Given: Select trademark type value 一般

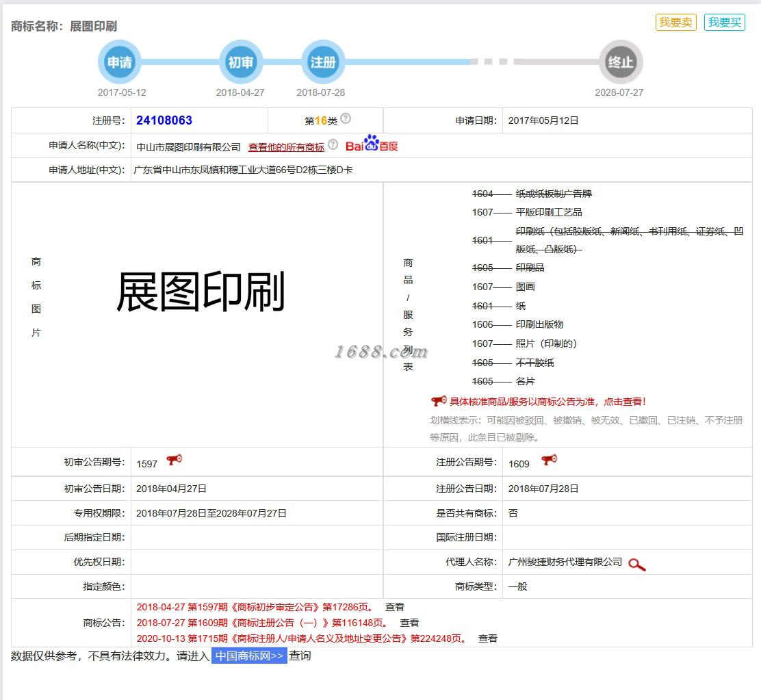Looking at the screenshot, I should coord(518,586).
